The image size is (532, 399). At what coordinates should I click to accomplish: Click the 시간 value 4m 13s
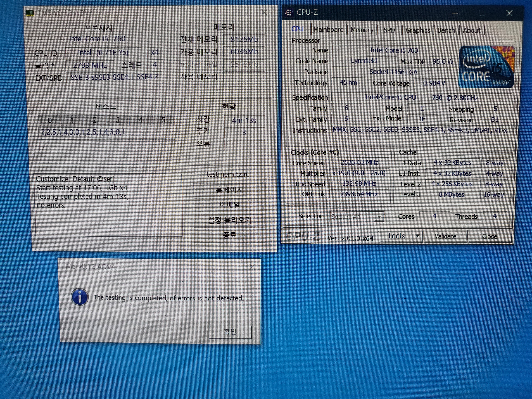[x=244, y=120]
